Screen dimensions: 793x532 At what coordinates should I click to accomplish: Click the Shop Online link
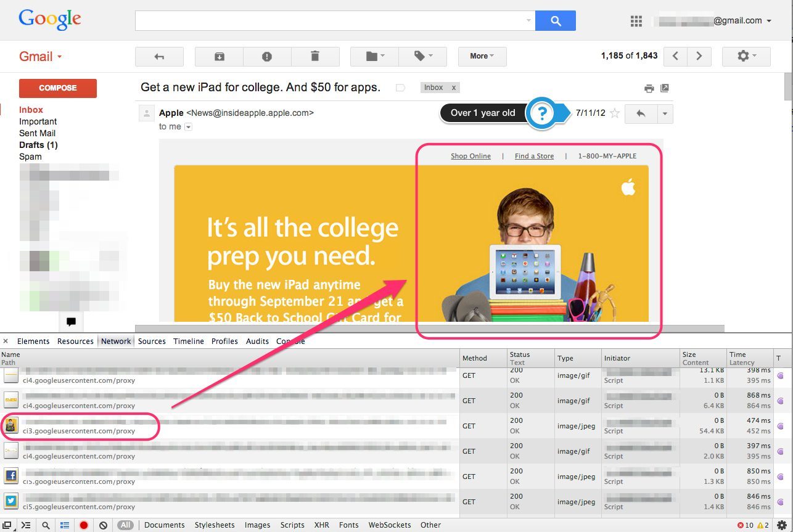pos(470,156)
